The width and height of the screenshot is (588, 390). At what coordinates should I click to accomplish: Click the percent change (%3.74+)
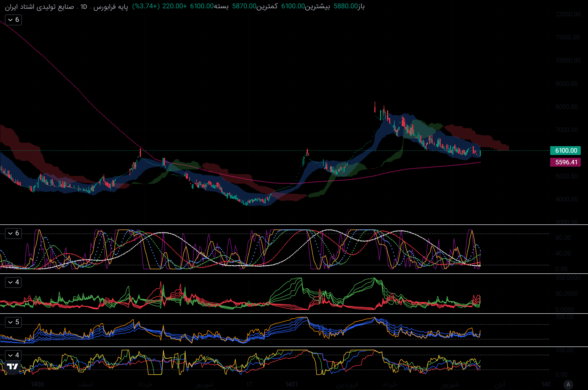[x=146, y=6]
